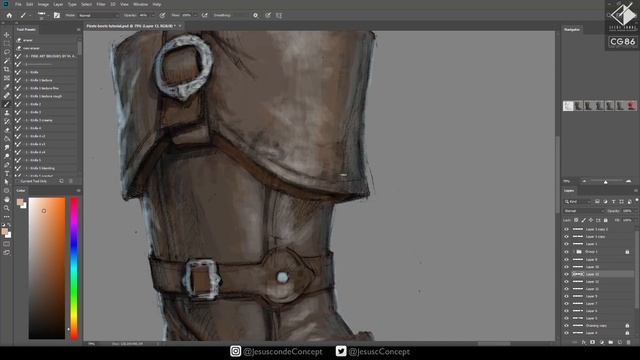Viewport: 640px width, 360px height.
Task: Select the Pen tool
Action: click(7, 164)
